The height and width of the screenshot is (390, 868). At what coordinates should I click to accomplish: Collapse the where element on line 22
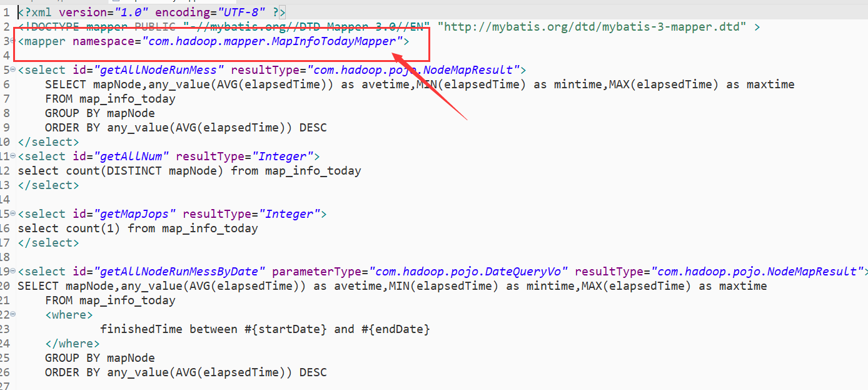pos(14,315)
